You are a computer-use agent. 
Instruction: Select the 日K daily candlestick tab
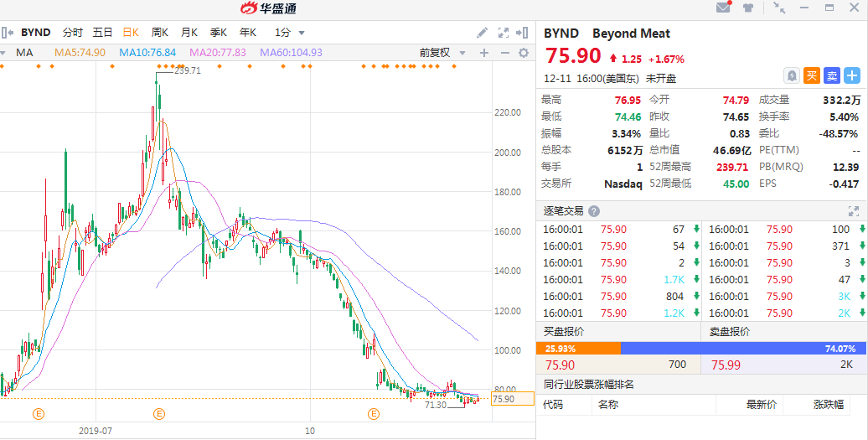click(131, 33)
